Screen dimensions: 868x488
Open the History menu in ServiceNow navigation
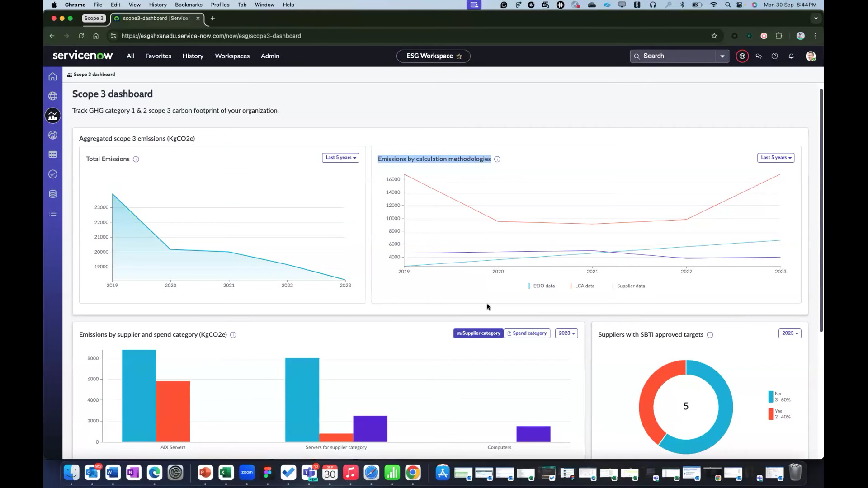coord(193,56)
